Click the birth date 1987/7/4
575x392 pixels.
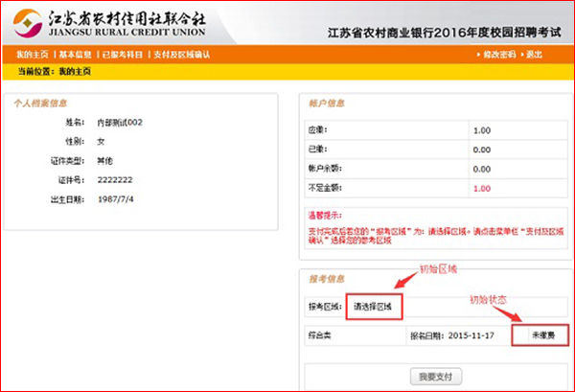tap(116, 199)
